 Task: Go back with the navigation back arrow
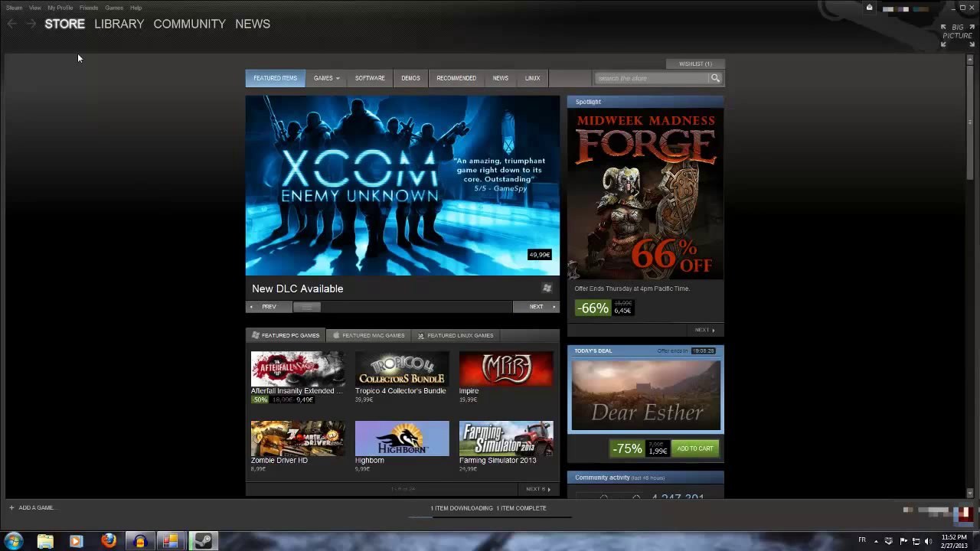[x=11, y=24]
